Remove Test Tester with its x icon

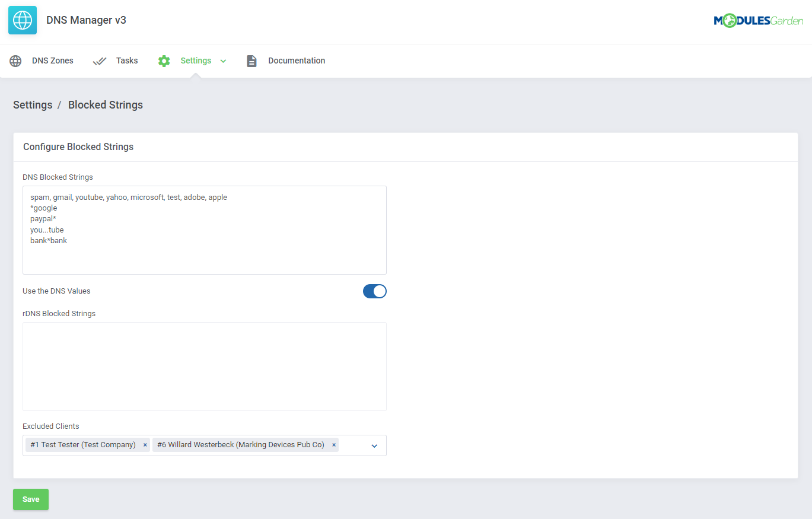145,444
